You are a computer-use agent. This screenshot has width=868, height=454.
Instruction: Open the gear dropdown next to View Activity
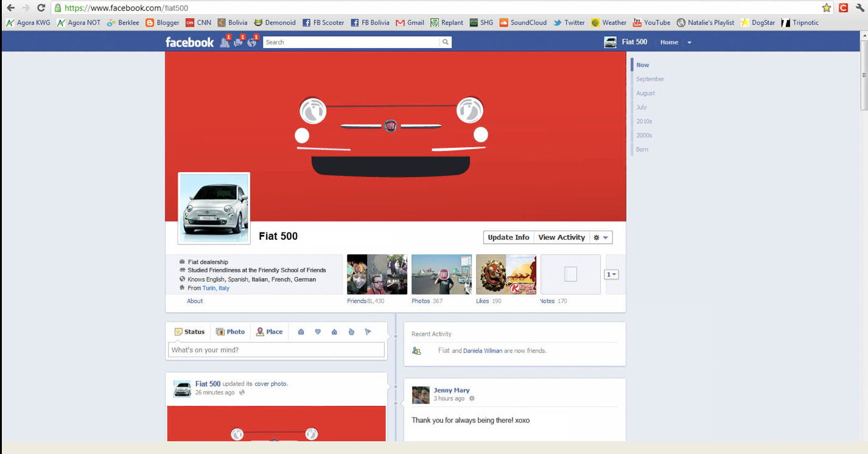pyautogui.click(x=601, y=237)
